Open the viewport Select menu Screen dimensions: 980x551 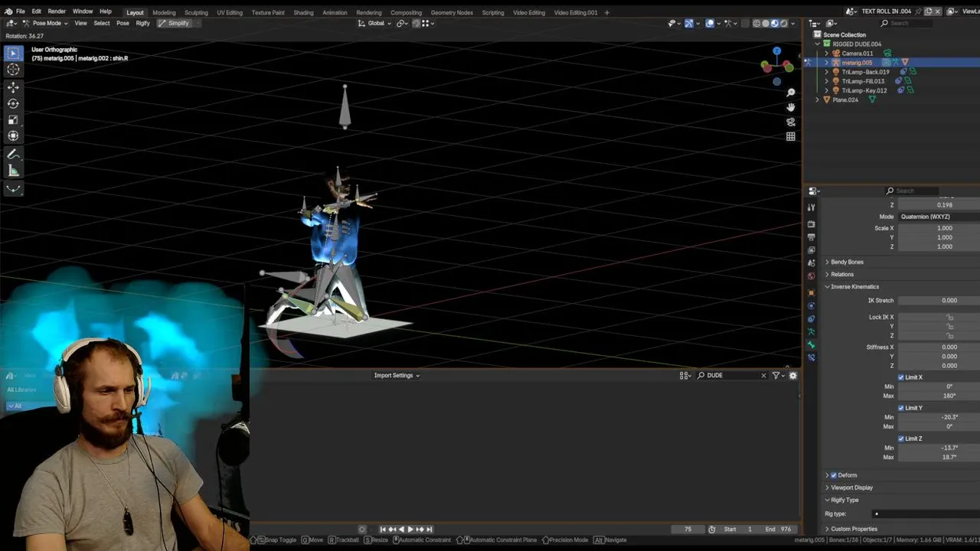(x=102, y=23)
